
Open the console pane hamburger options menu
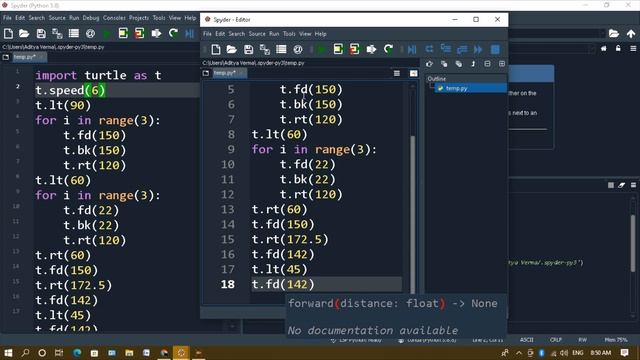click(x=633, y=185)
